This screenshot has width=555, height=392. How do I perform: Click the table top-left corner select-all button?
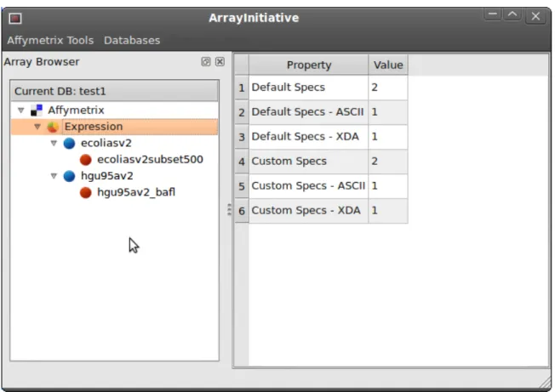tap(242, 65)
